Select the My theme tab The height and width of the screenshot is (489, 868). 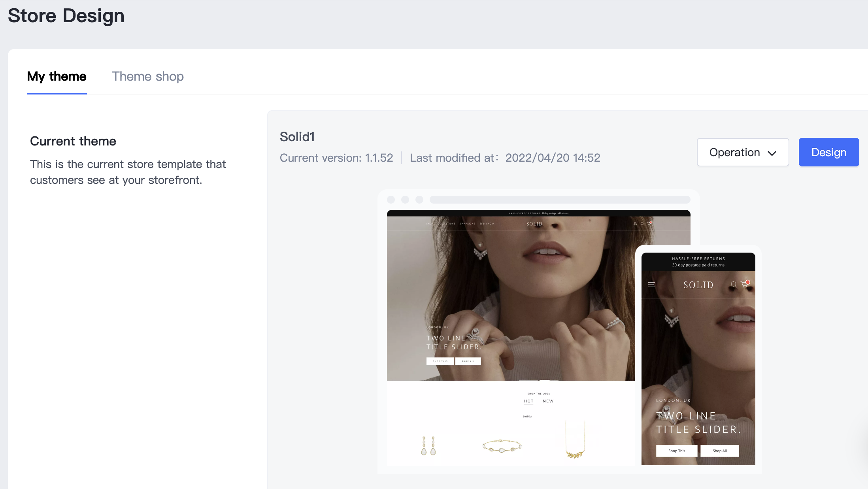57,76
